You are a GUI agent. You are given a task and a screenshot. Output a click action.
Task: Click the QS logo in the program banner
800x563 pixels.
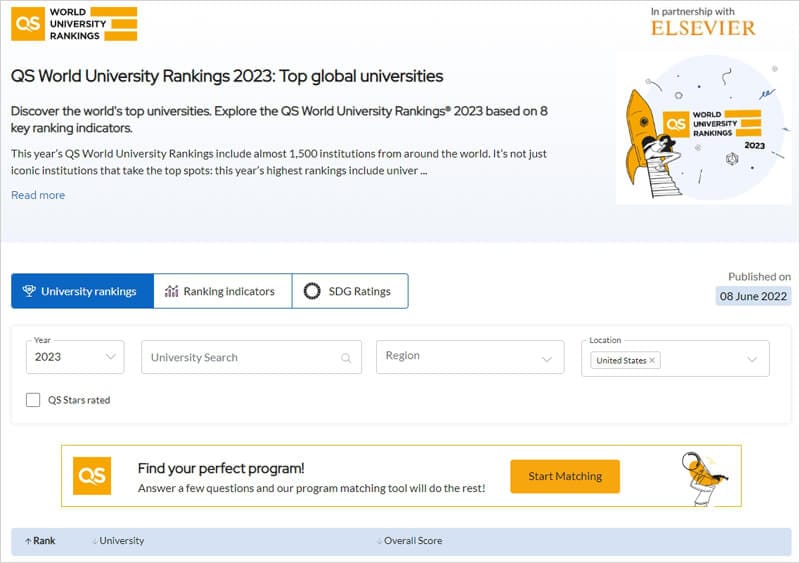pos(92,476)
